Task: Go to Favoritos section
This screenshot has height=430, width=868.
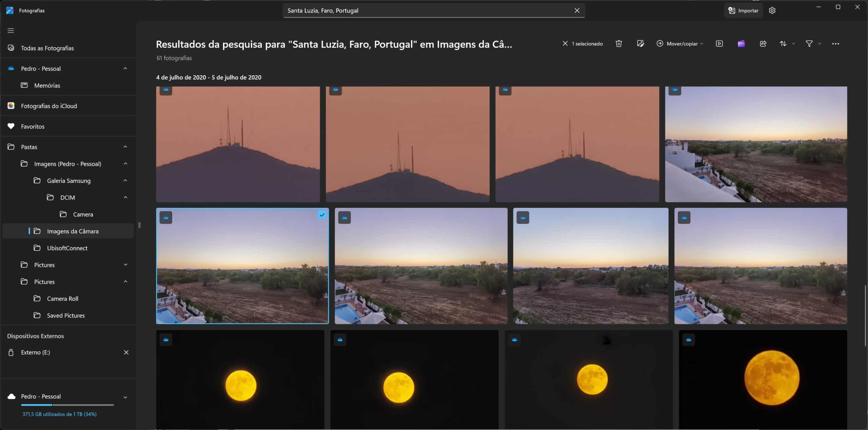Action: coord(33,126)
